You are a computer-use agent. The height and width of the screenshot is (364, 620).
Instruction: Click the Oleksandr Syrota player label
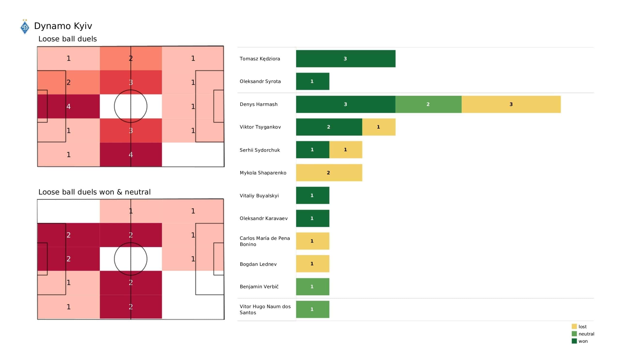260,81
